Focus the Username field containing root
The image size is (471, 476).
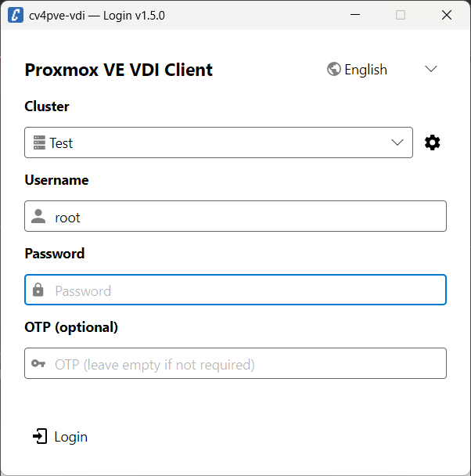click(x=235, y=216)
